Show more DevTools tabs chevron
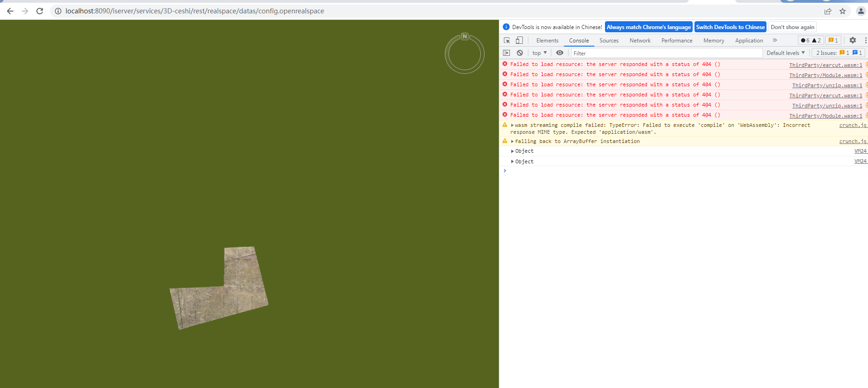Image resolution: width=868 pixels, height=388 pixels. tap(775, 41)
